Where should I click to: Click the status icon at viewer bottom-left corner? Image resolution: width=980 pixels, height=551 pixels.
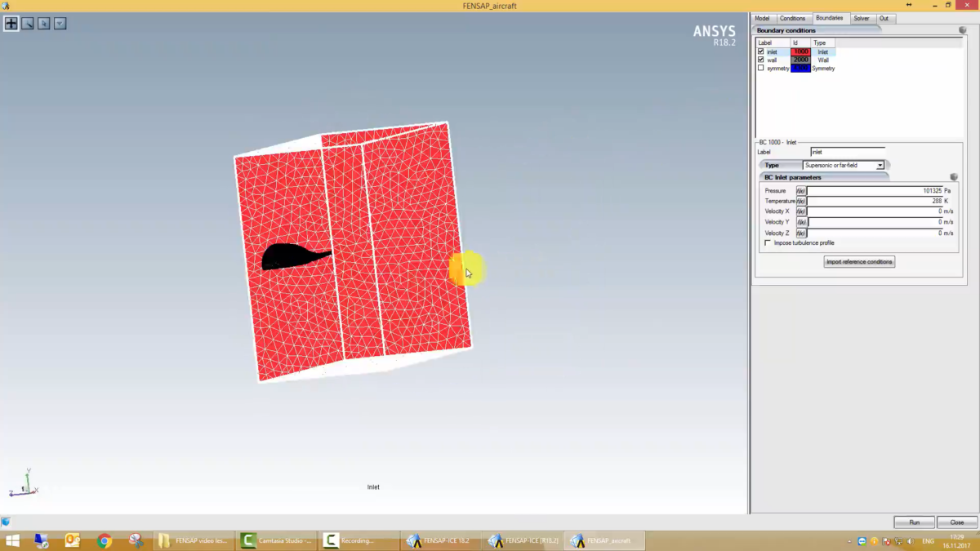(6, 522)
